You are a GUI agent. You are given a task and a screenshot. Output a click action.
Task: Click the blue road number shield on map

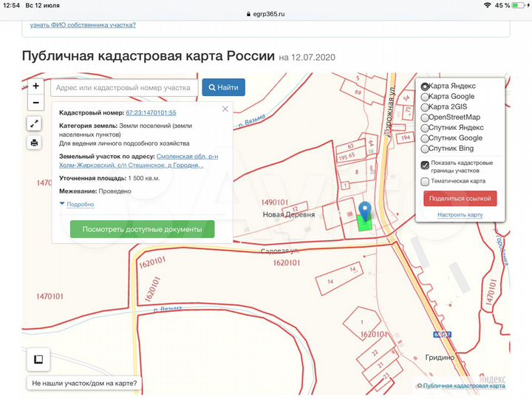tap(442, 335)
